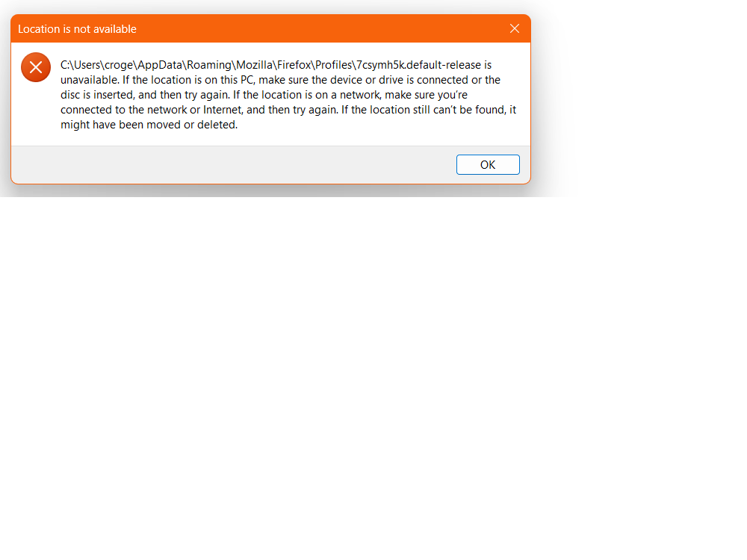This screenshot has height=560, width=747.
Task: Click the word "Roaming" in the path
Action: pos(208,65)
